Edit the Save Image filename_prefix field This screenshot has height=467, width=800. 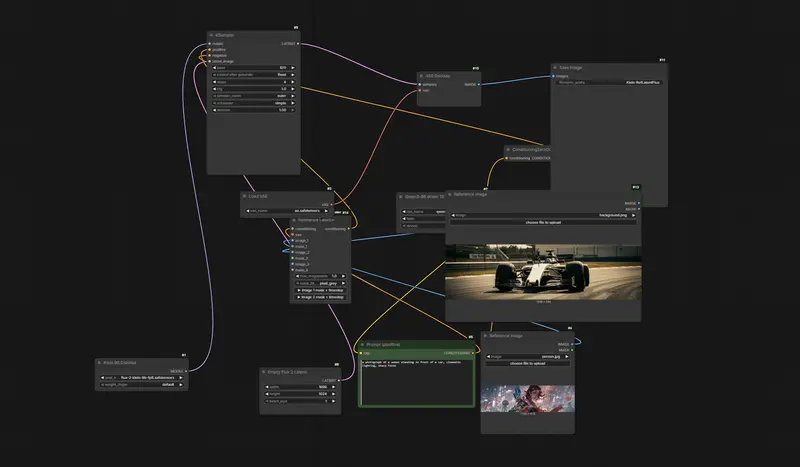tap(609, 82)
